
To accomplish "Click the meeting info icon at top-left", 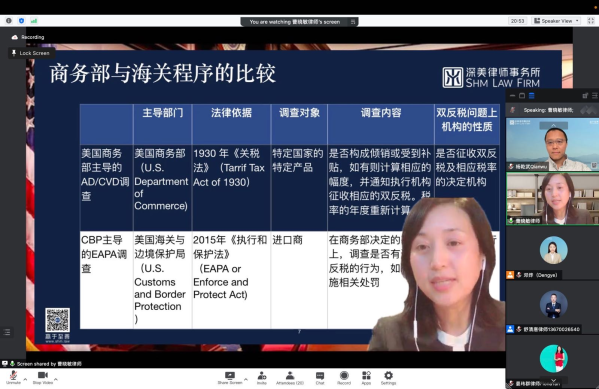I will point(9,21).
